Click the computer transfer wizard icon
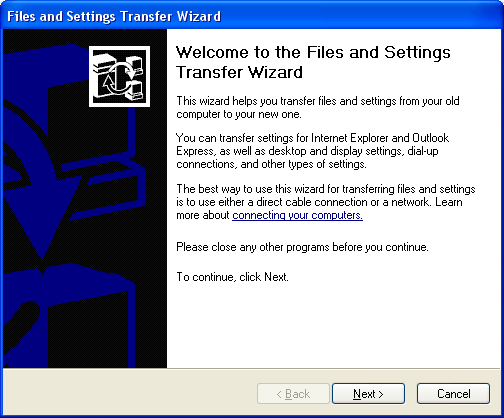 (119, 76)
